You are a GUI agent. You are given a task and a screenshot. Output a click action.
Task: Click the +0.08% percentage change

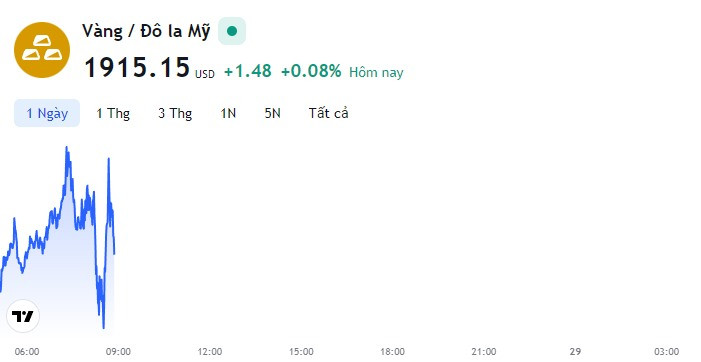311,71
